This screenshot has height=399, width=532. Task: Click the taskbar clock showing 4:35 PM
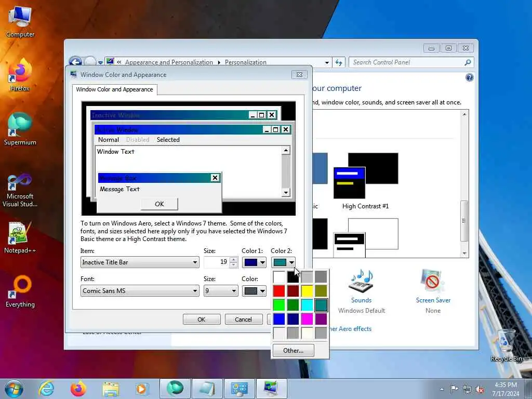point(506,389)
